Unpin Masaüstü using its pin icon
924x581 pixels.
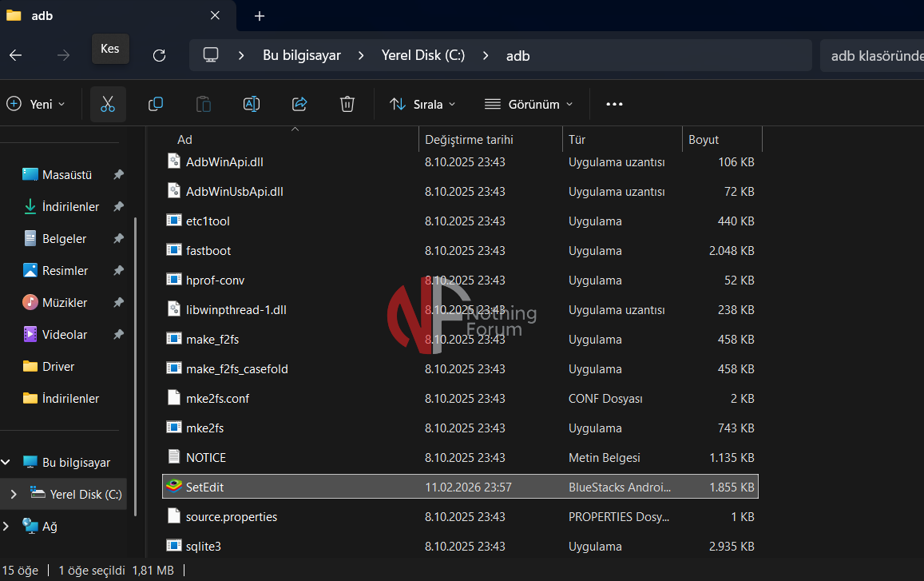click(118, 175)
